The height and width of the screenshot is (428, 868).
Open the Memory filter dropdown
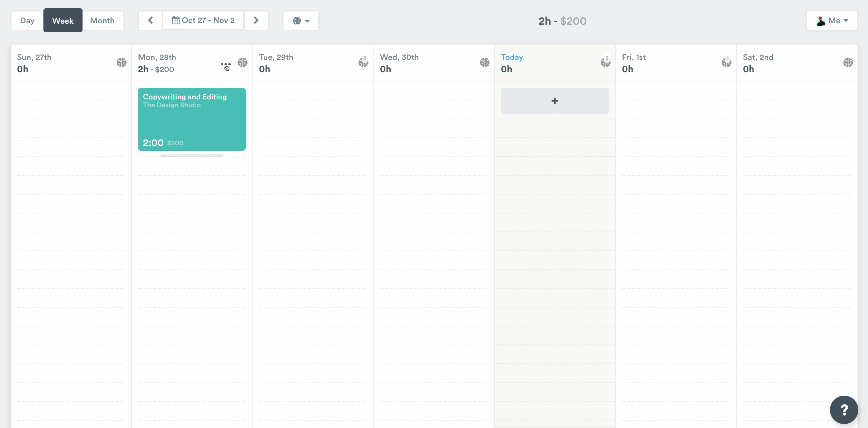(300, 20)
